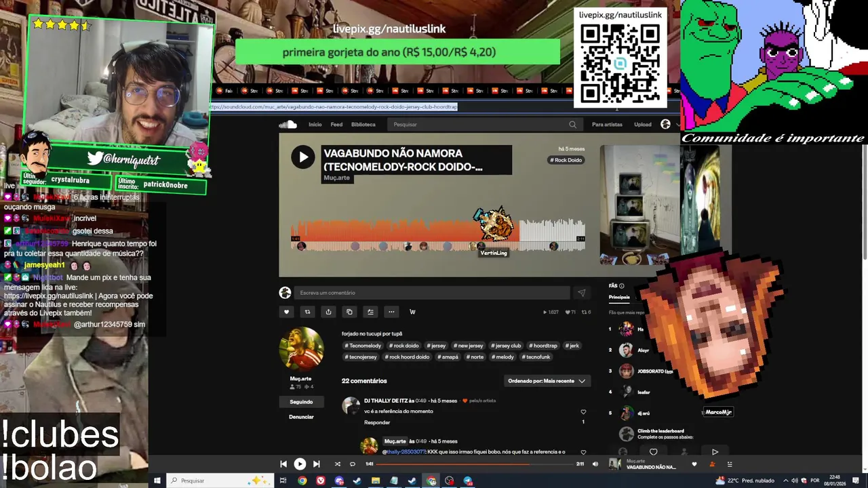This screenshot has width=868, height=488.
Task: Like the heart on Muç.arte's reply comment
Action: pos(583,452)
